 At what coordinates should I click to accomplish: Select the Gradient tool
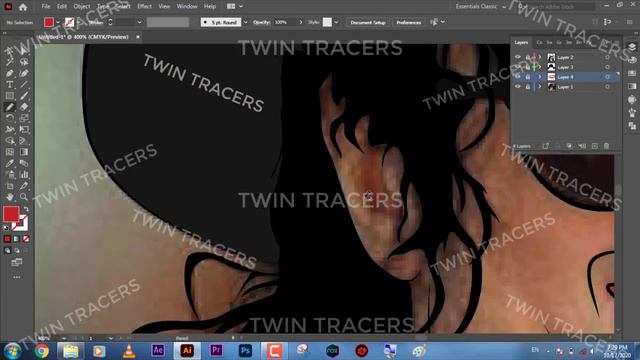tap(24, 152)
